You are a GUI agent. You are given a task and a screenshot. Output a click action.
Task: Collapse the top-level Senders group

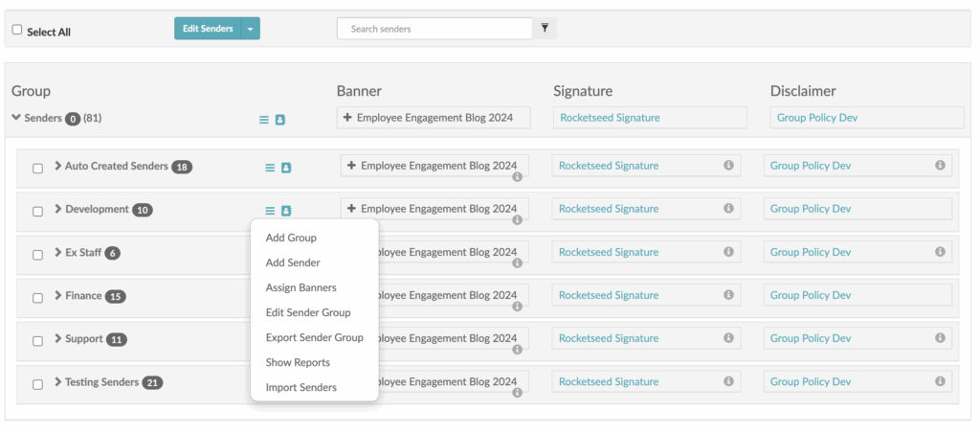(16, 118)
